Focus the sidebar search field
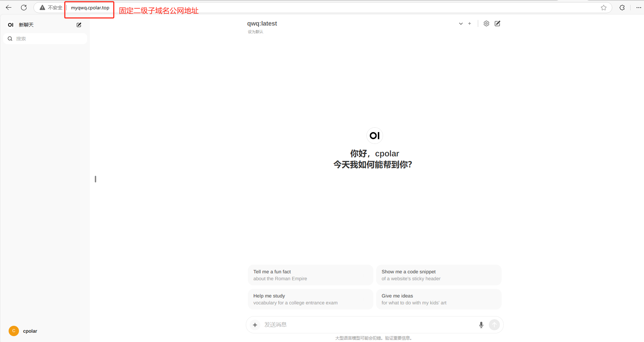This screenshot has height=342, width=644. tap(45, 39)
